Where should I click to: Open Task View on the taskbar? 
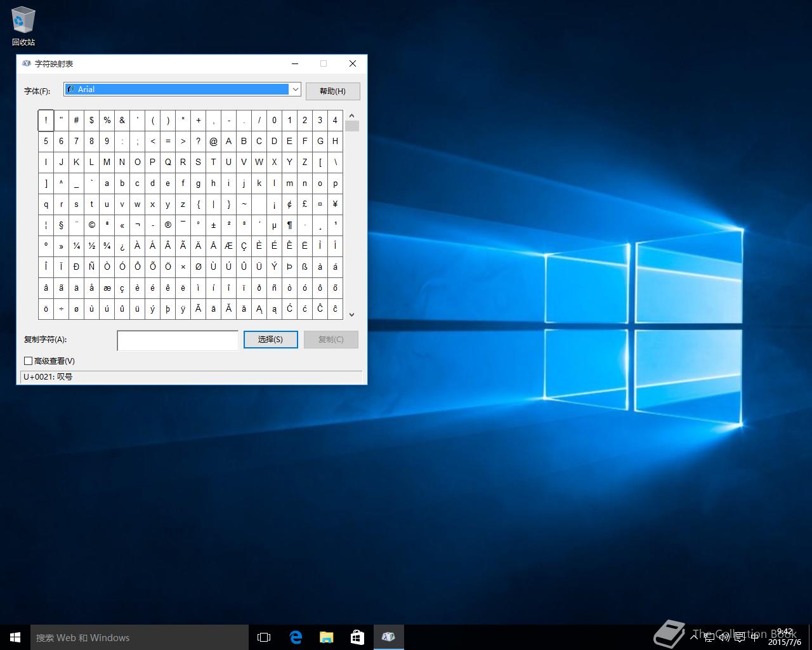pos(264,637)
